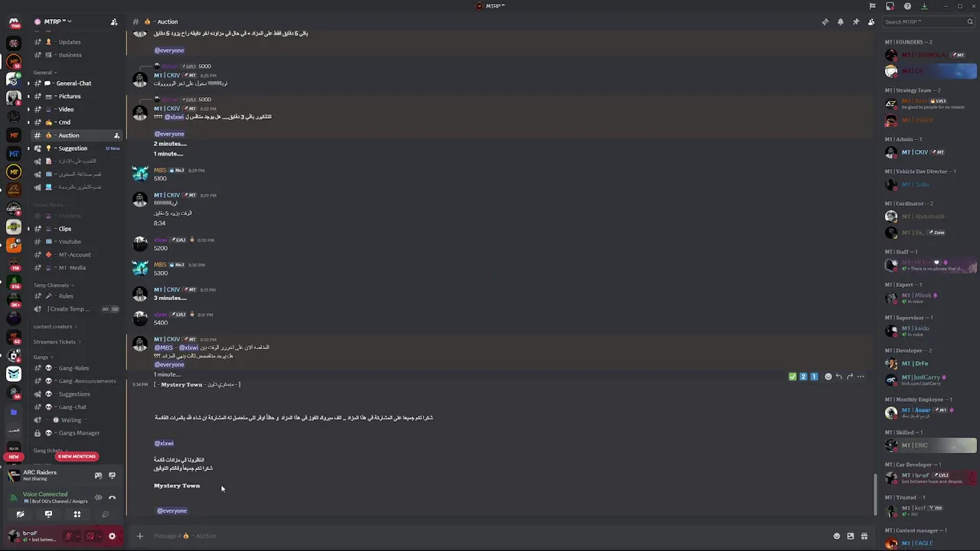Open the Threads icon in channel header
The height and width of the screenshot is (551, 980).
pyautogui.click(x=825, y=21)
